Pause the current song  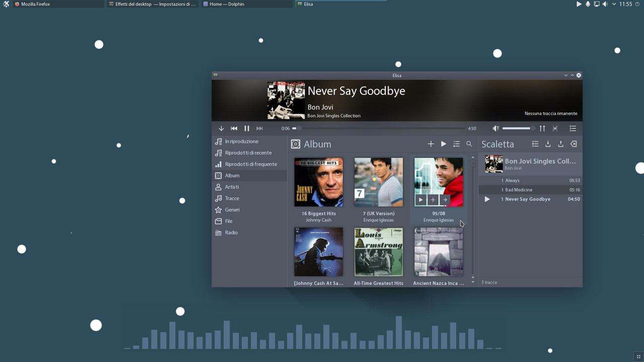247,129
